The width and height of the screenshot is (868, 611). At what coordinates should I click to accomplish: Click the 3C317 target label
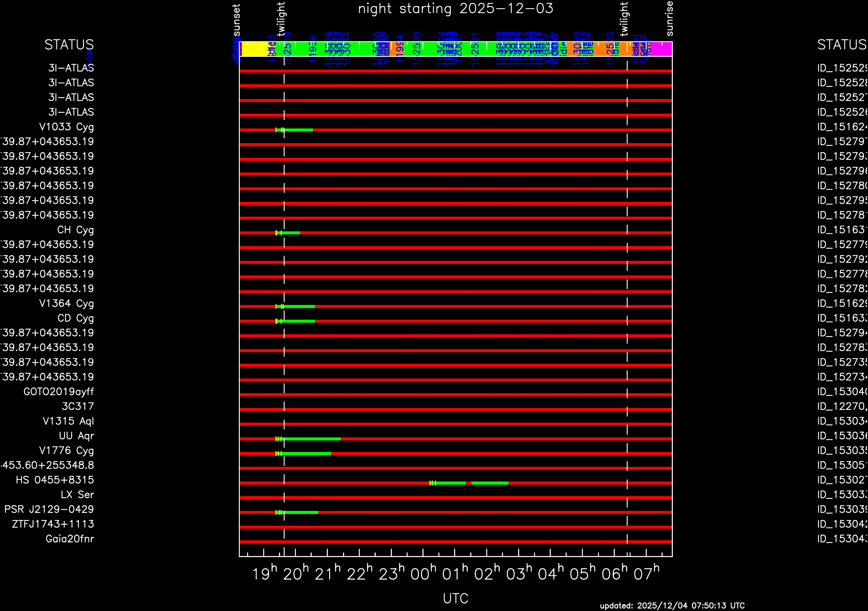tap(78, 406)
